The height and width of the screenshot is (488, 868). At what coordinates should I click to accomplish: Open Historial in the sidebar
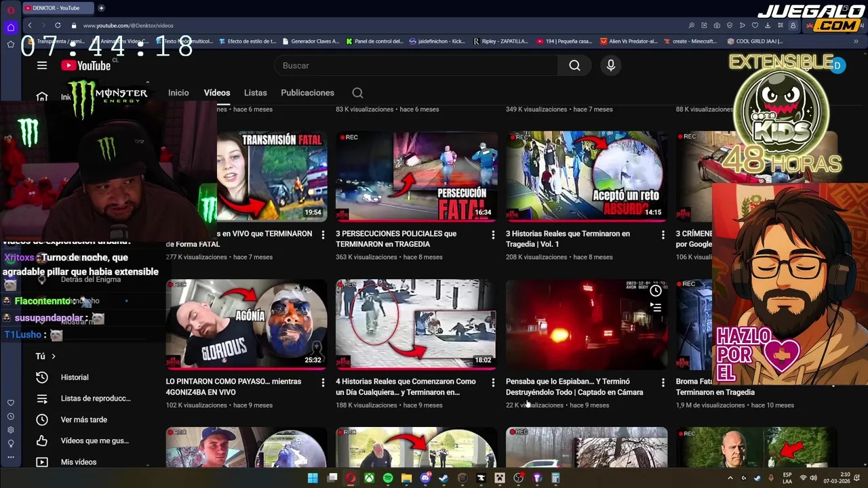pos(75,378)
